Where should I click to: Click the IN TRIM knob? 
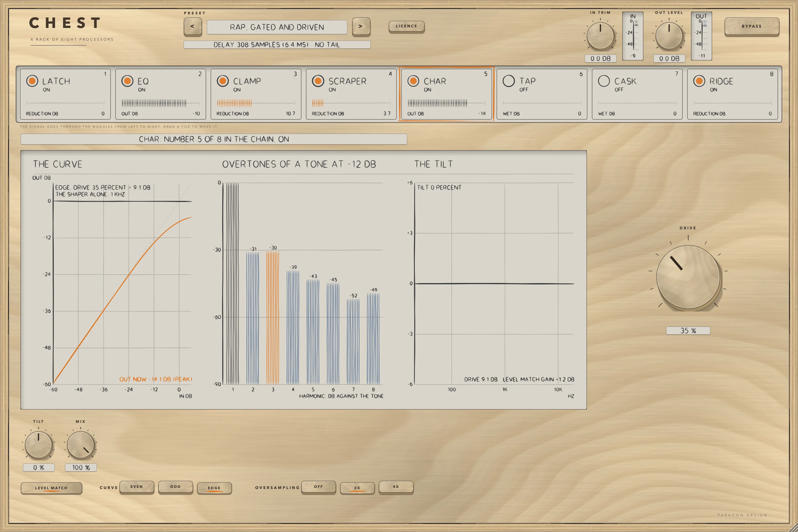tap(600, 36)
